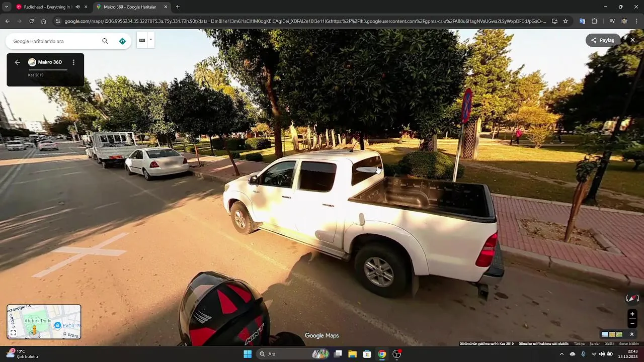Viewport: 644px width, 362px height.
Task: Expand the minimap with the fullscreen icon
Action: pyautogui.click(x=13, y=333)
